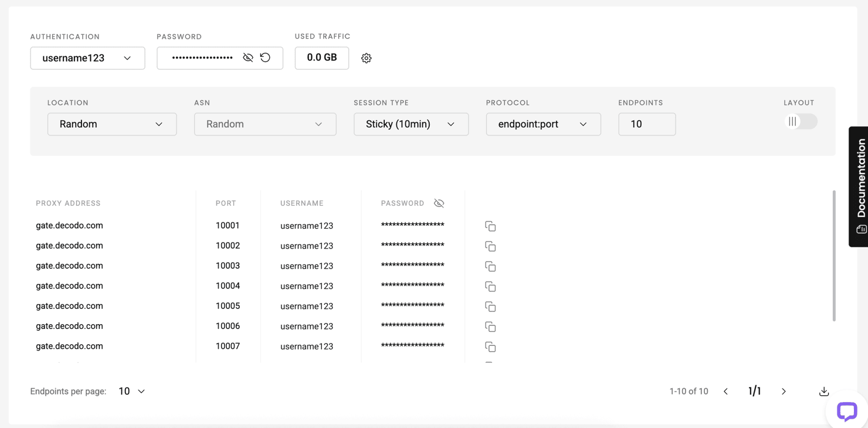Screen dimensions: 868x428
Task: Copy the port 10005 endpoint row
Action: [x=490, y=307]
